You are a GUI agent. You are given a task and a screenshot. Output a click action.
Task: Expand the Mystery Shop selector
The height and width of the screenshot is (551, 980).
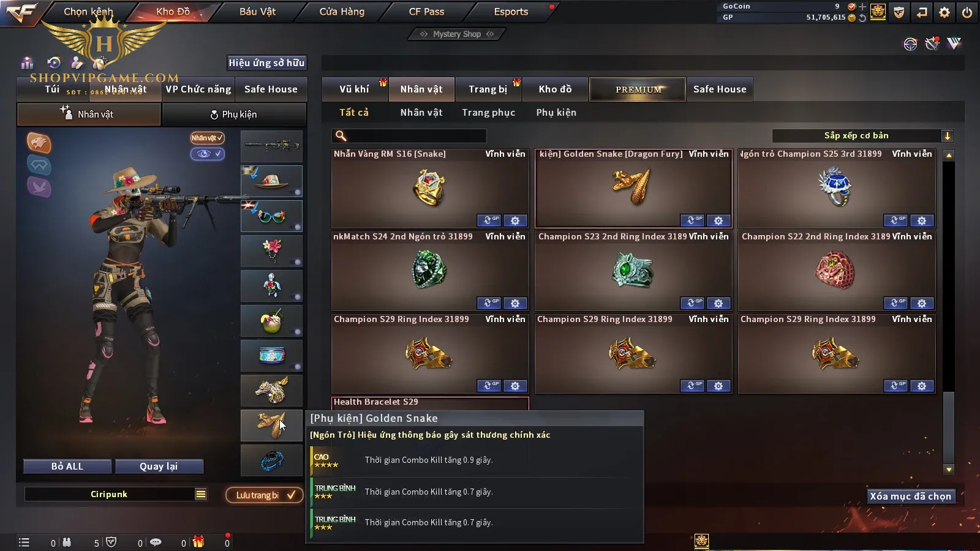[456, 34]
